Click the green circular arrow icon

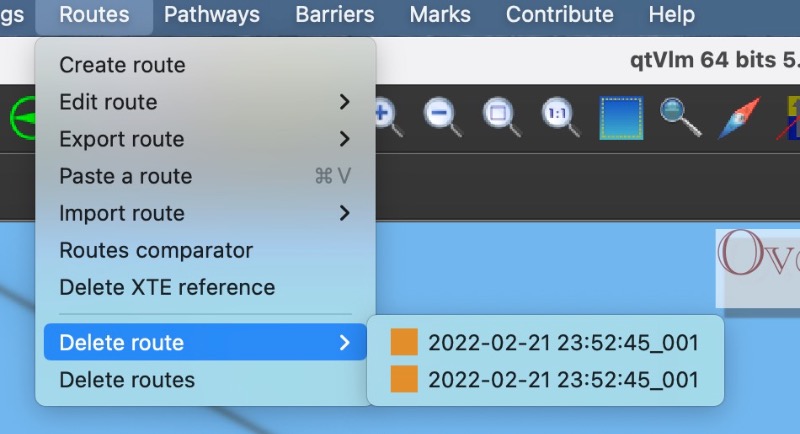point(23,118)
